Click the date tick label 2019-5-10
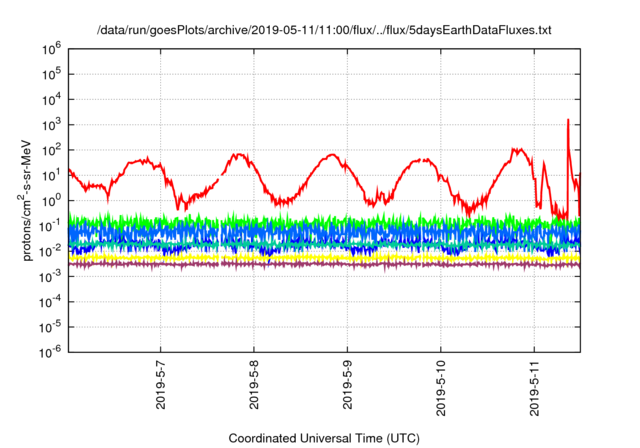 (441, 388)
